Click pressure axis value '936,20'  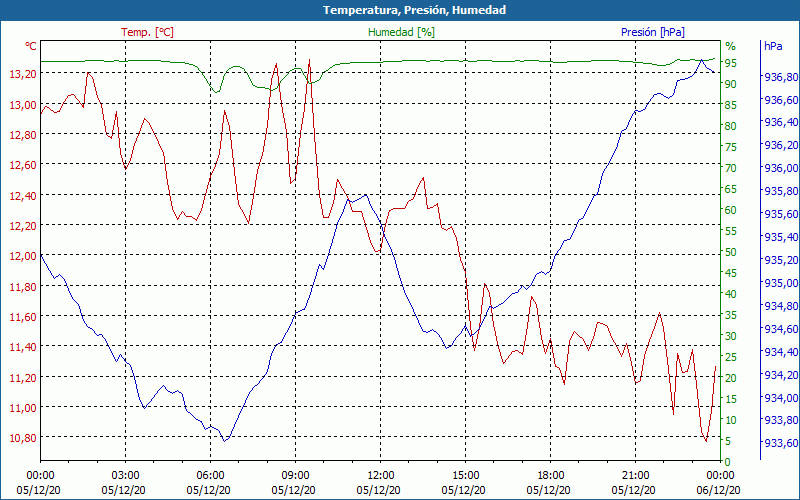[x=781, y=145]
